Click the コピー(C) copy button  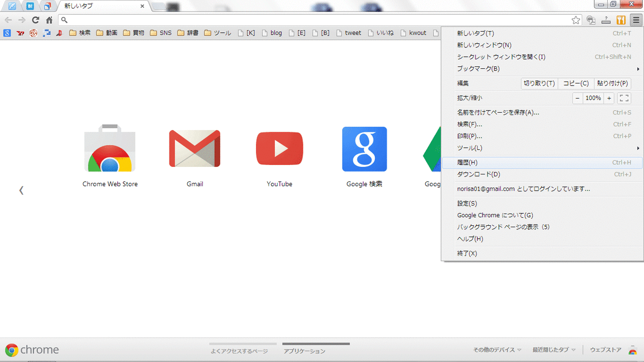coord(576,83)
